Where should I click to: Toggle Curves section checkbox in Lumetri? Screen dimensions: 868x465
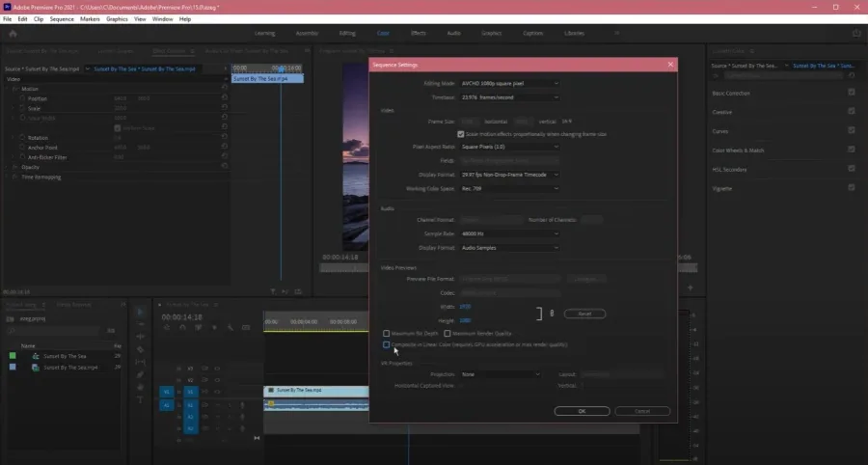(x=852, y=130)
